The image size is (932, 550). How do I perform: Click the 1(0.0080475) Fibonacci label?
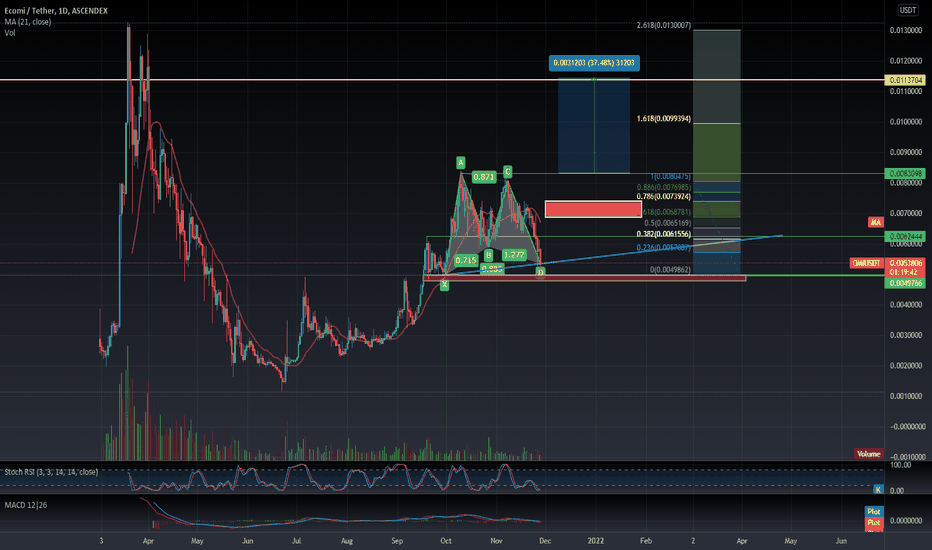coord(670,177)
